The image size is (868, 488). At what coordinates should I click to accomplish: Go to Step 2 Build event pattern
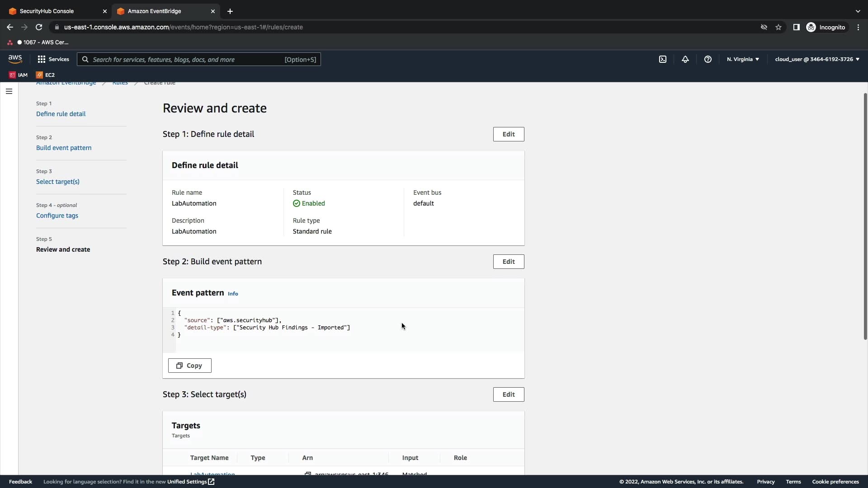64,148
